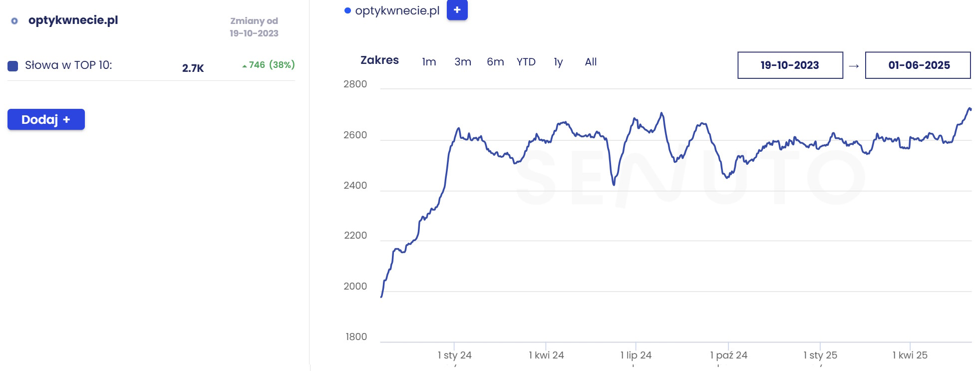Click the blue plus icon beside optykwnecie.pl
This screenshot has width=980, height=371.
[x=457, y=10]
